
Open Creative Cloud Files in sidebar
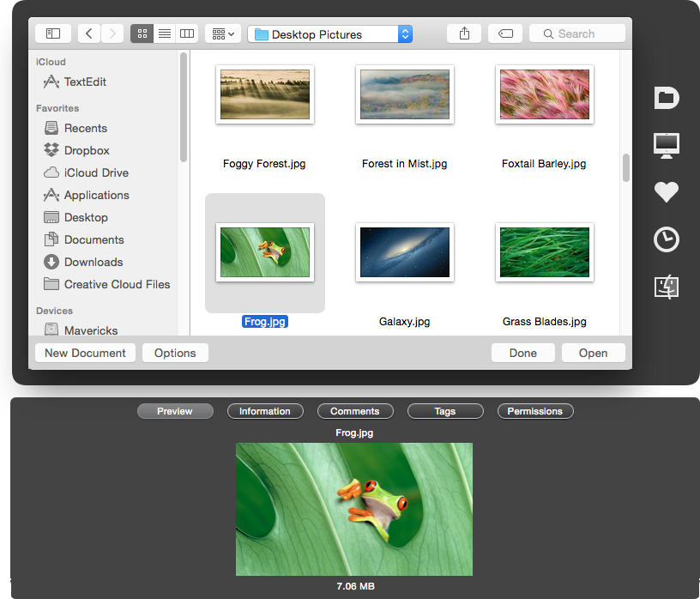tap(107, 285)
